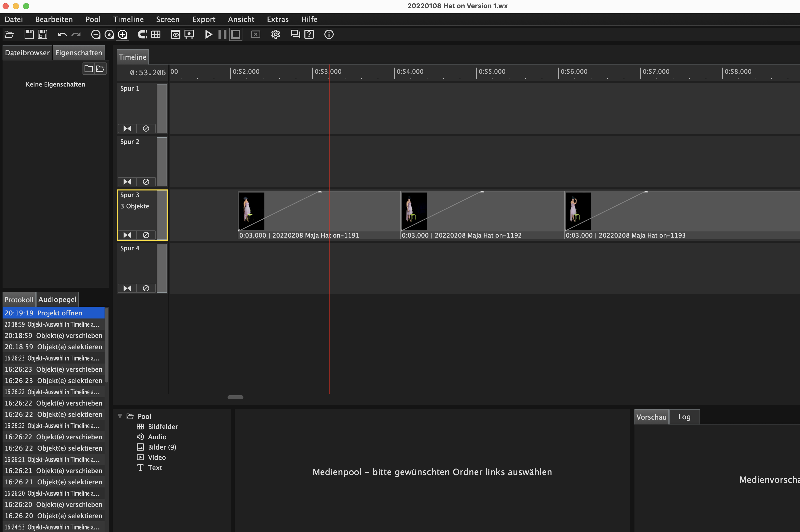
Task: Click the info circle icon
Action: tap(329, 34)
